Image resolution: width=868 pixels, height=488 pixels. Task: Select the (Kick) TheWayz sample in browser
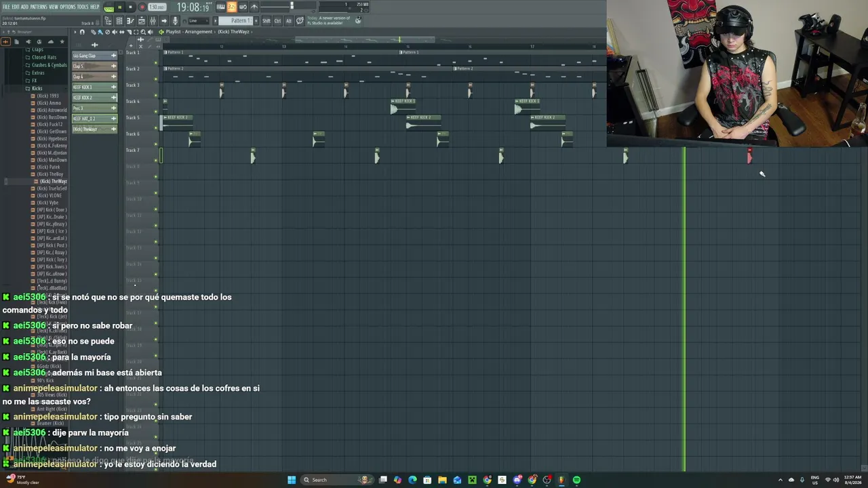click(x=52, y=181)
